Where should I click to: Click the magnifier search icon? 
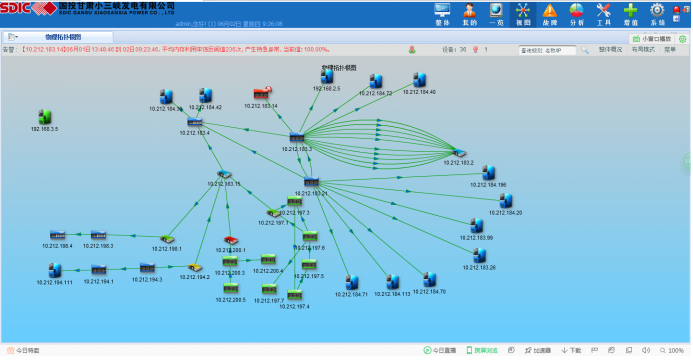point(585,50)
